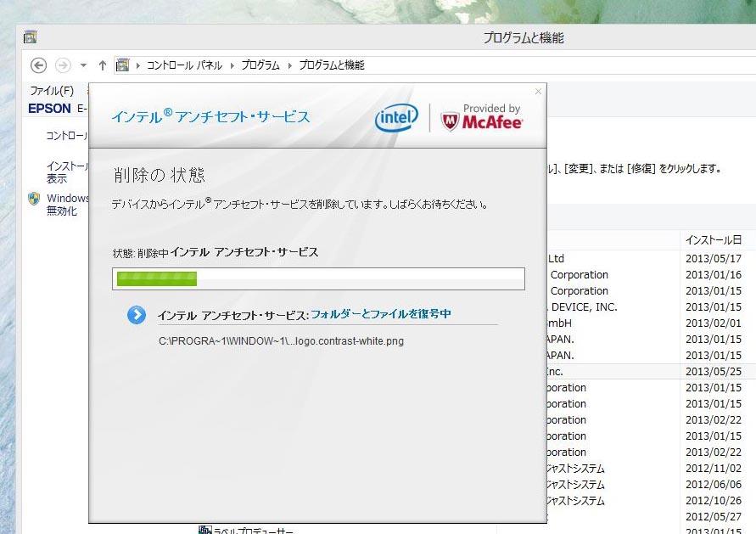Expand arrow after コントロール パネル breadcrumb
The width and height of the screenshot is (756, 534).
(232, 65)
